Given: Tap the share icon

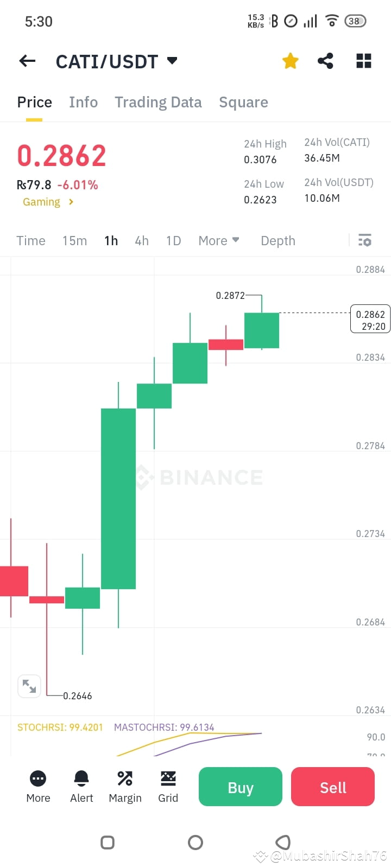Looking at the screenshot, I should (x=325, y=61).
